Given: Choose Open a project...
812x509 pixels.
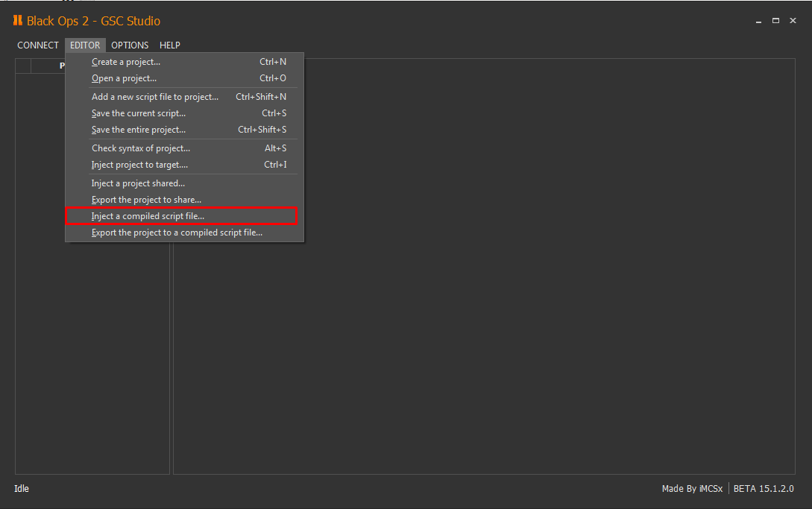Looking at the screenshot, I should pyautogui.click(x=185, y=78).
